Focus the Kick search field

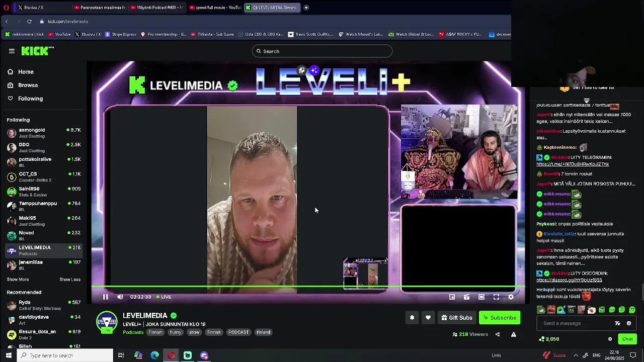[x=322, y=51]
